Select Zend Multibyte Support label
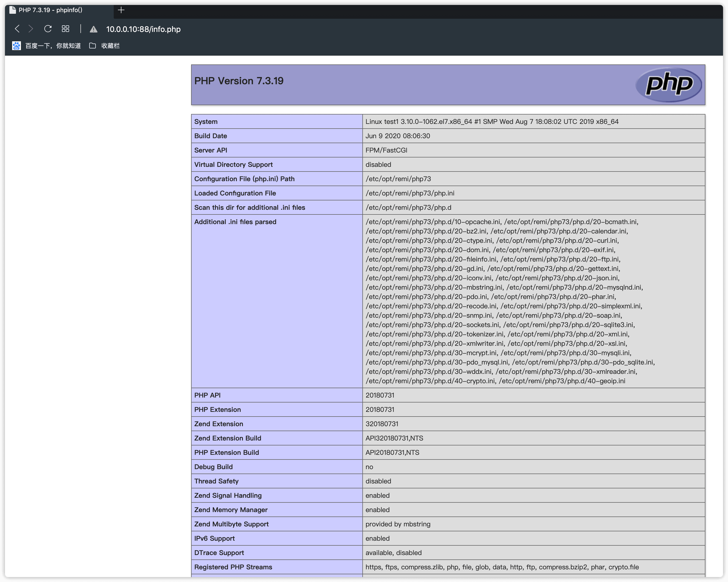Viewport: 728px width, 582px height. pyautogui.click(x=231, y=524)
